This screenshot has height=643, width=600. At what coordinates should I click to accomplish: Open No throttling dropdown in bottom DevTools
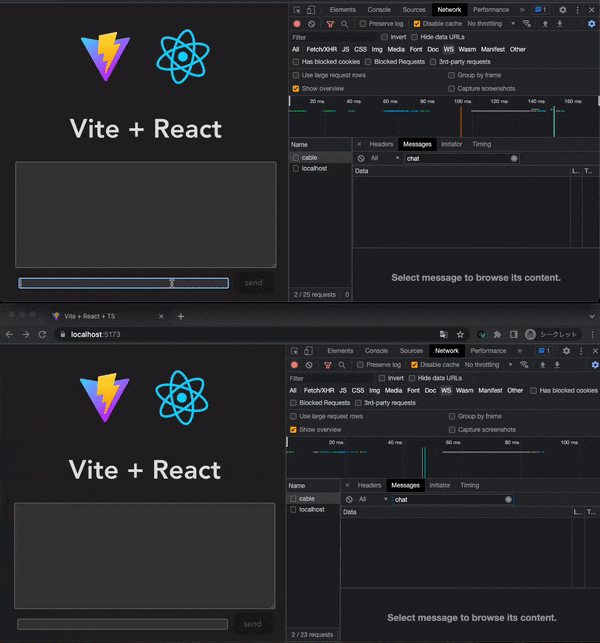(x=488, y=365)
